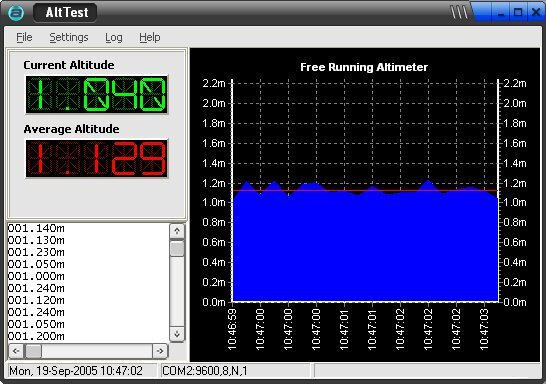
Task: Click the COM2:9600,8,N,1 status panel
Action: pos(235,371)
